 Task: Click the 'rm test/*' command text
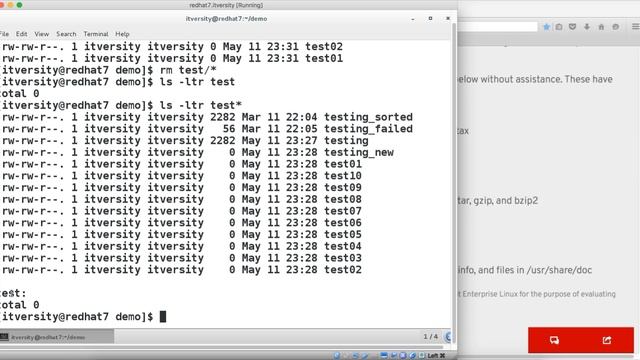coord(188,70)
